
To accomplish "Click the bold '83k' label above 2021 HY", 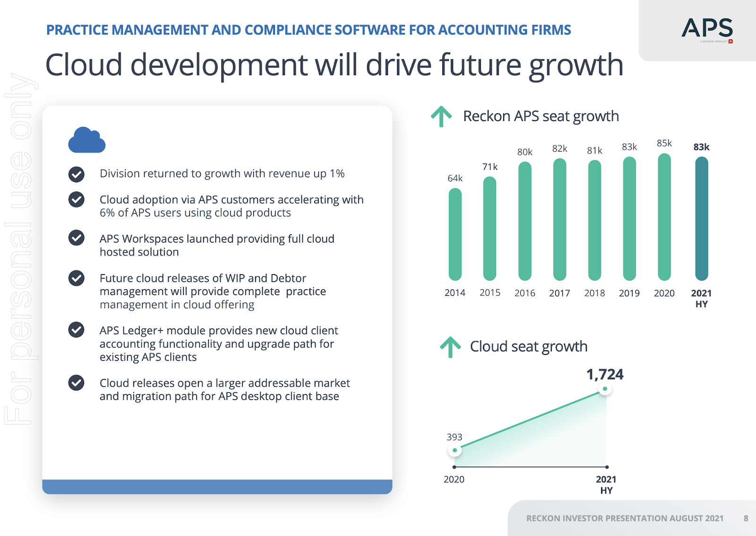I will pos(702,147).
